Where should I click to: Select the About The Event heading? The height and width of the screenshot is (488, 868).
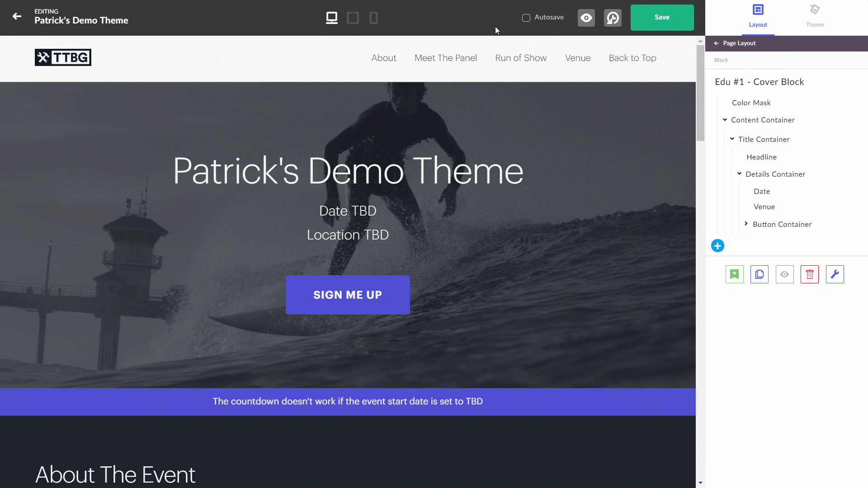point(115,475)
